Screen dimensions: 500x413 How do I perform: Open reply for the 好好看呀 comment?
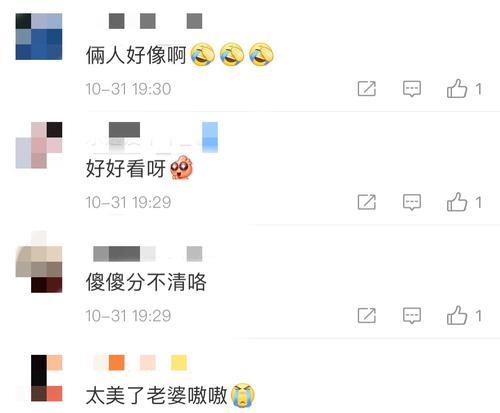[x=412, y=202]
